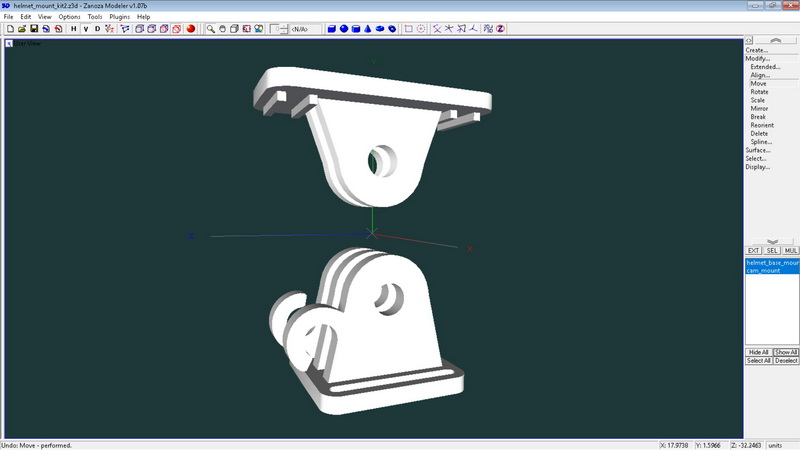This screenshot has width=800, height=450.
Task: Click the Save floppy disk icon
Action: point(34,29)
